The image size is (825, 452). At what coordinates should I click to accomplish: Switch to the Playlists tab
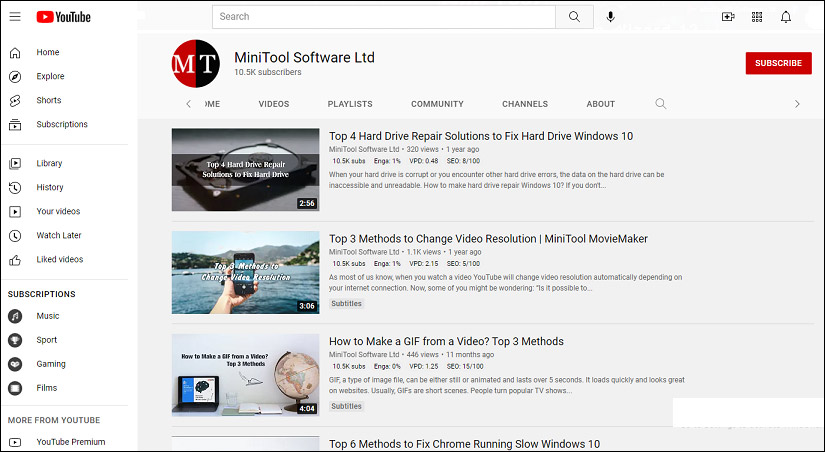tap(350, 104)
